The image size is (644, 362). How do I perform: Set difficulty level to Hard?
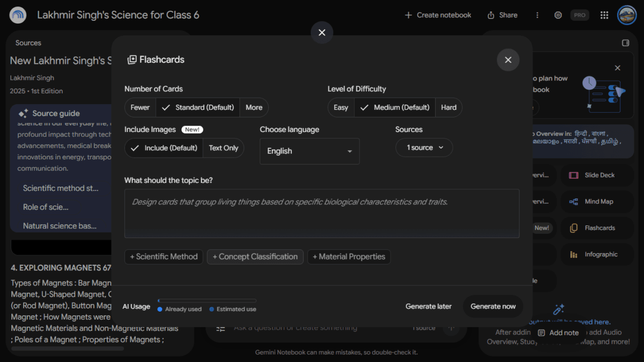click(449, 107)
